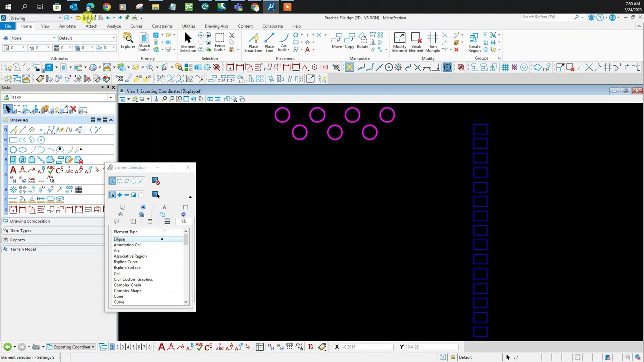Switch to the Constraints ribbon tab
Screen dimensions: 644x362
click(162, 26)
